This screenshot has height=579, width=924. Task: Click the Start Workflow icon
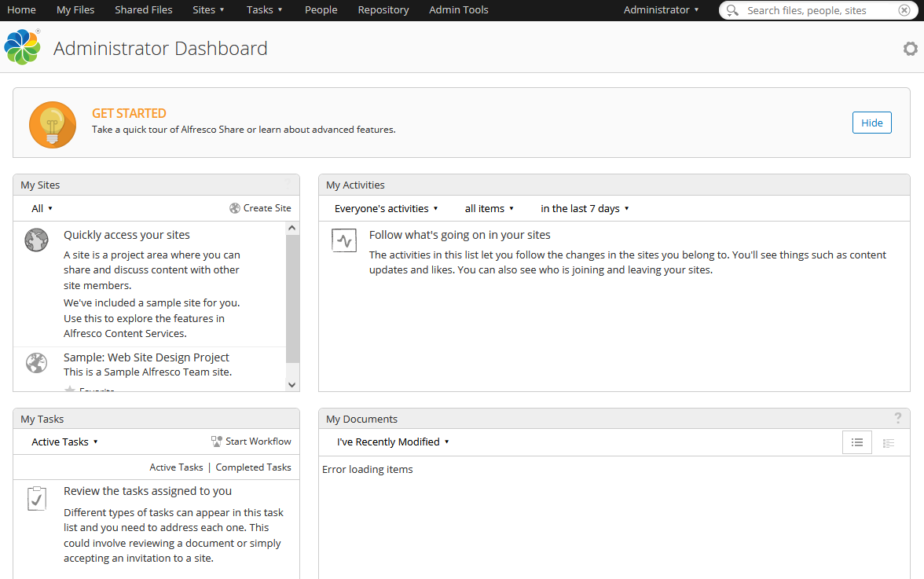[215, 441]
